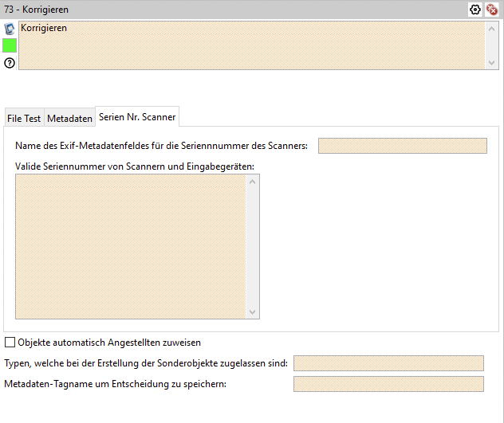Click the Exif-Metadatenfeld name input field
The height and width of the screenshot is (423, 504).
coord(402,145)
